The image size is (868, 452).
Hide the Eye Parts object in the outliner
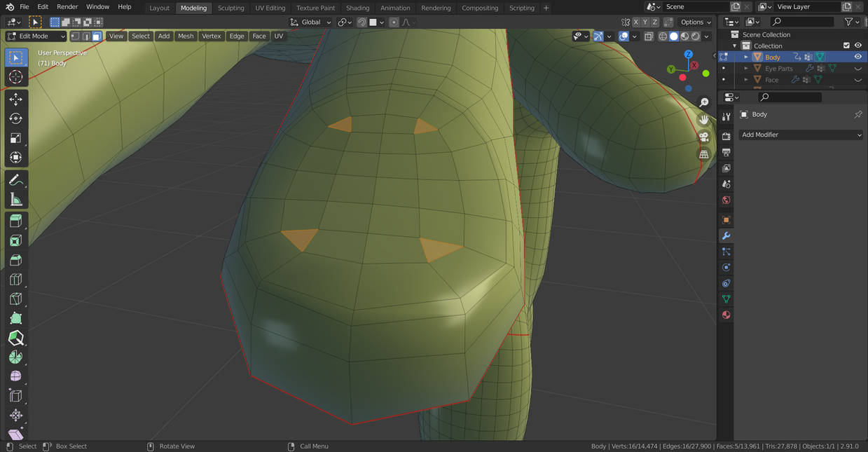[857, 69]
